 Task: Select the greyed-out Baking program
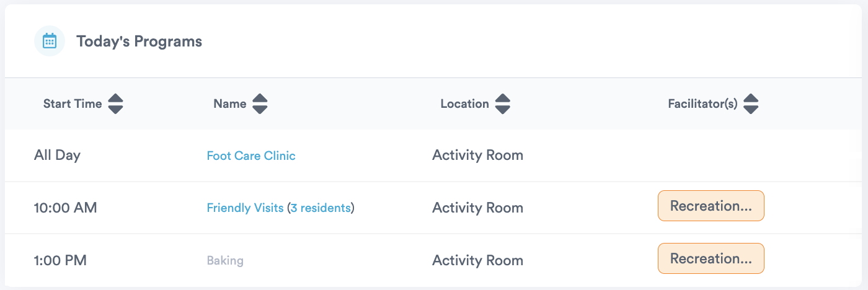pyautogui.click(x=225, y=260)
